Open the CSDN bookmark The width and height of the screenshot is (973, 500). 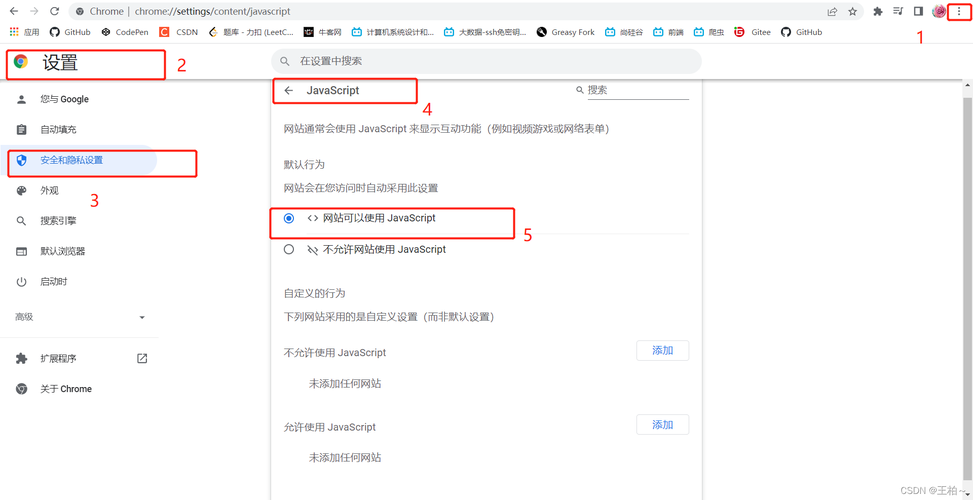point(179,32)
